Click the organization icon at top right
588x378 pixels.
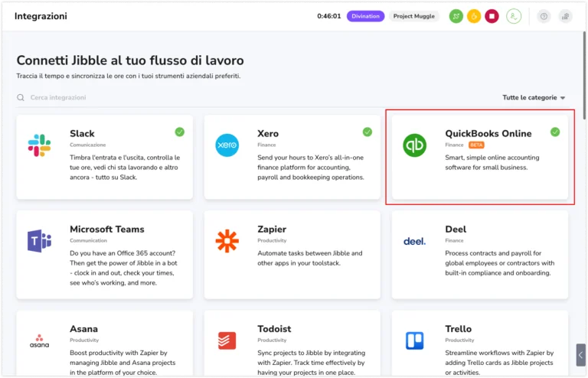[565, 16]
